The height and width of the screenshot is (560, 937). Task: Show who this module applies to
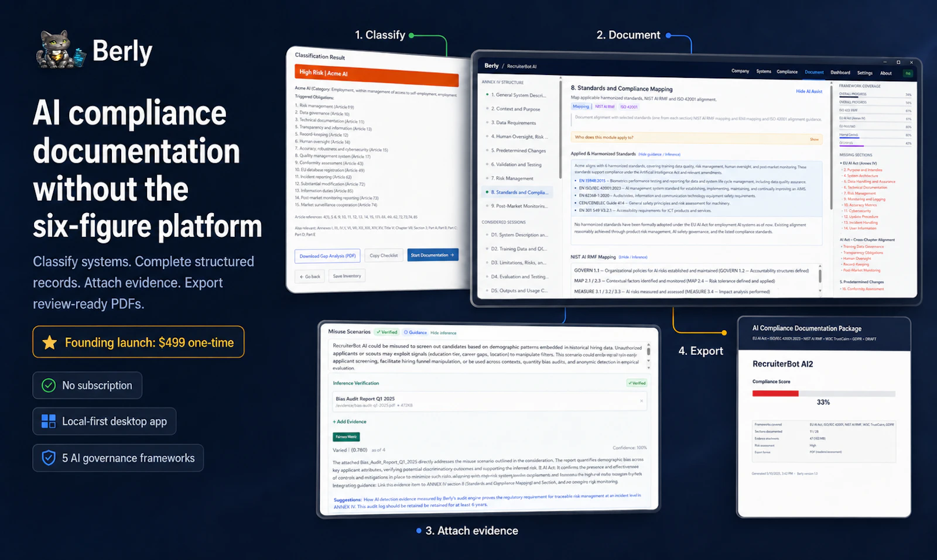tap(814, 139)
